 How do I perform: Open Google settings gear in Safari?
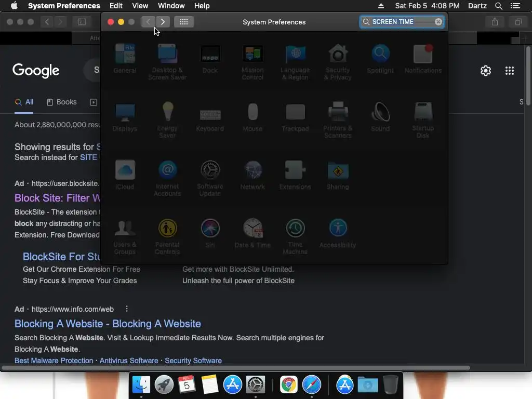tap(486, 71)
